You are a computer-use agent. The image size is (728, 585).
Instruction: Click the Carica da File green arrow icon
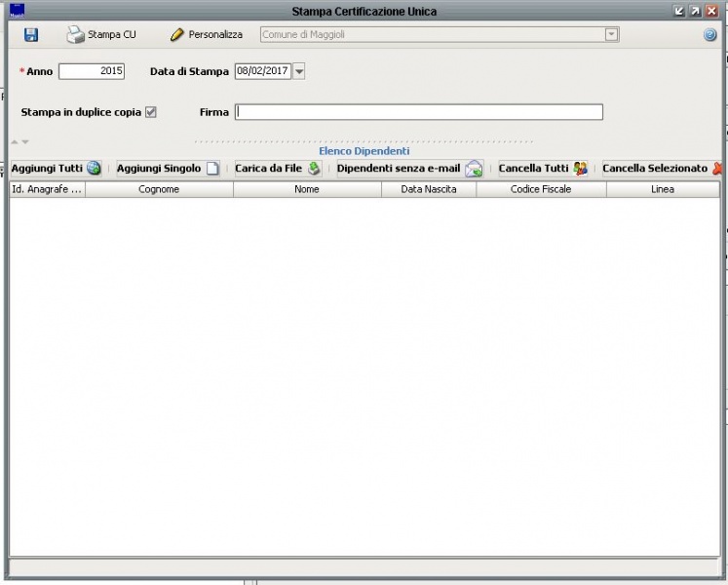tap(314, 169)
